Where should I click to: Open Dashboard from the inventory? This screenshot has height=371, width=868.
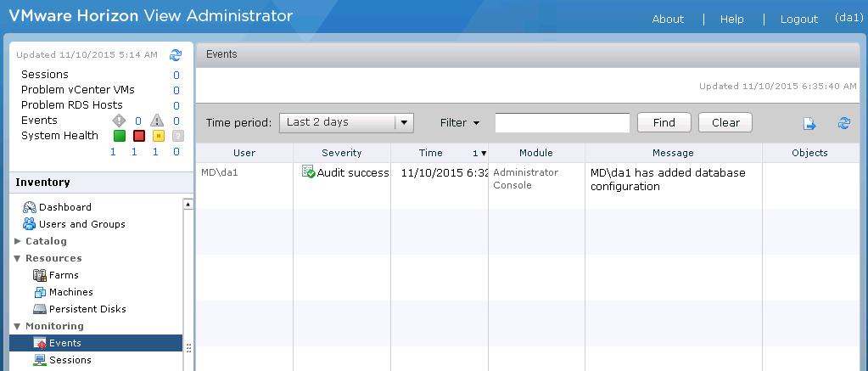(64, 207)
